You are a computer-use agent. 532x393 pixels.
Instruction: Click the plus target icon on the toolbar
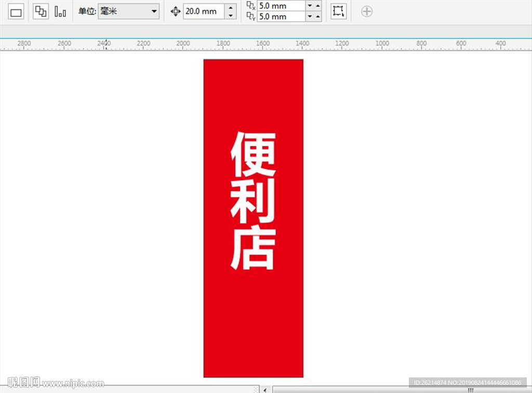(x=366, y=11)
